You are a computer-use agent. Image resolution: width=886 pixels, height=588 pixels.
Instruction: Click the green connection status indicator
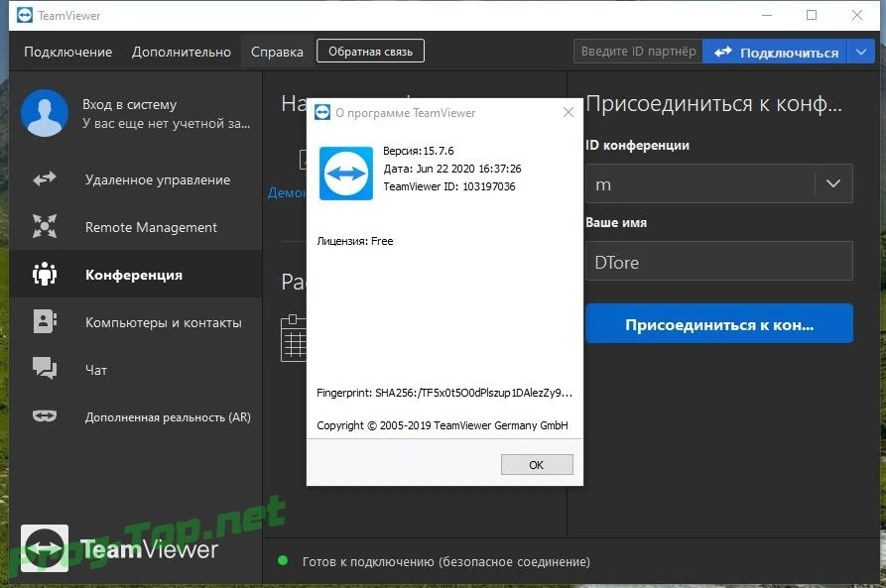(x=283, y=561)
